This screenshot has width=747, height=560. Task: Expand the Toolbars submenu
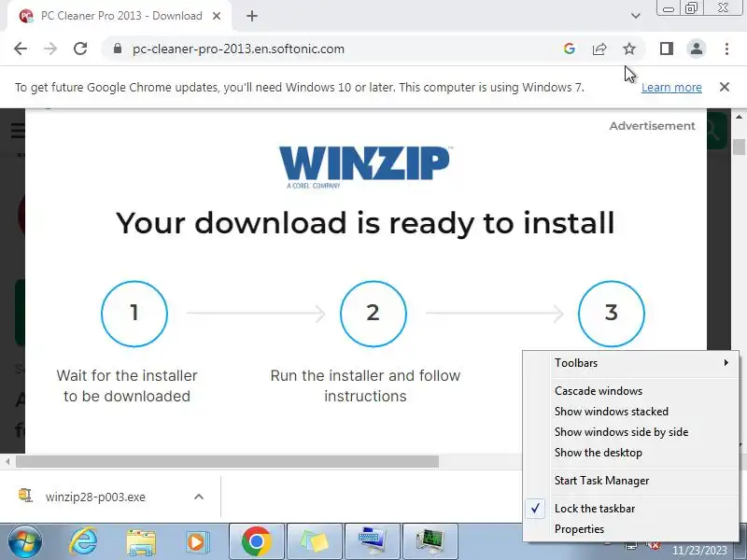point(631,363)
